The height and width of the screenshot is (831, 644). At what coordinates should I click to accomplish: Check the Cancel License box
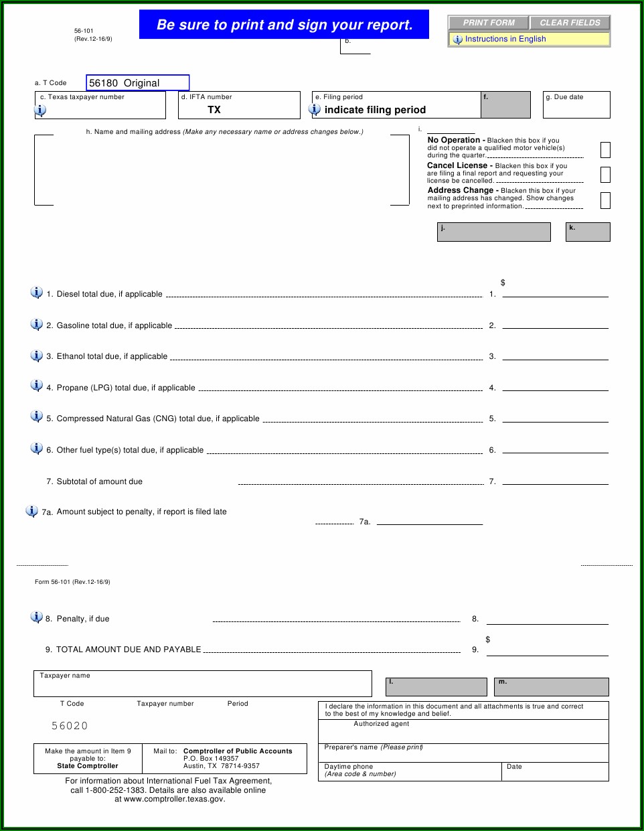click(x=605, y=175)
